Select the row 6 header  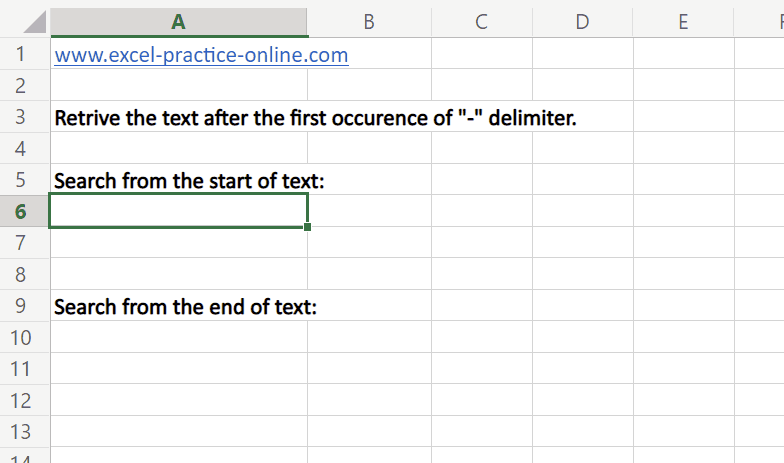tap(24, 211)
